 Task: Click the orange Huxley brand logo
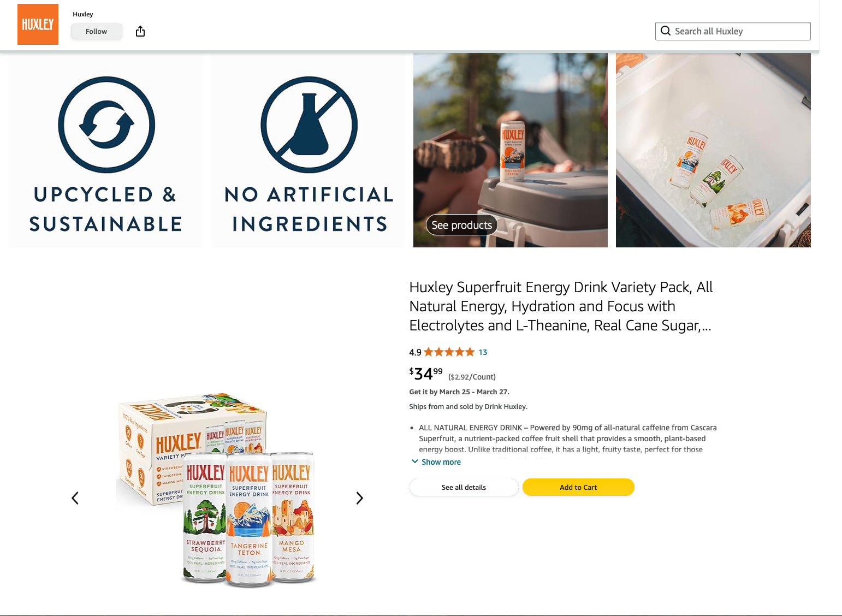(x=38, y=24)
